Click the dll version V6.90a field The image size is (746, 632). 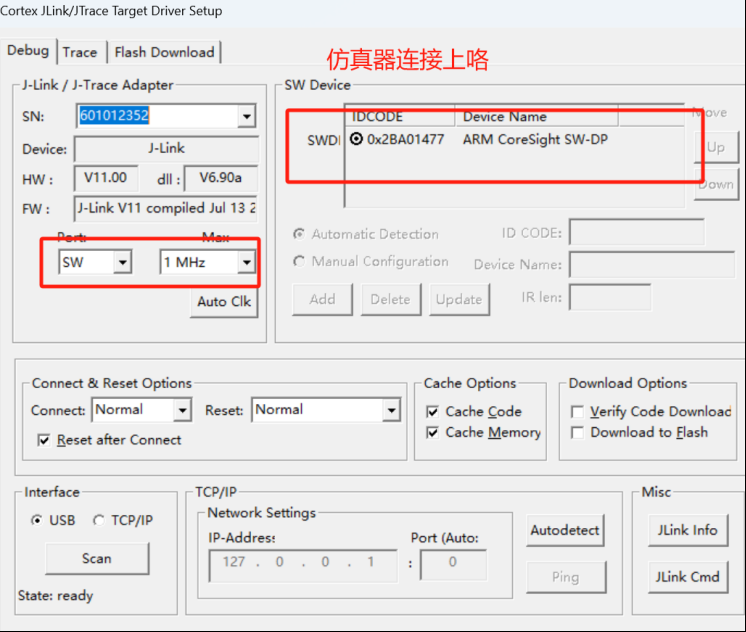(221, 178)
